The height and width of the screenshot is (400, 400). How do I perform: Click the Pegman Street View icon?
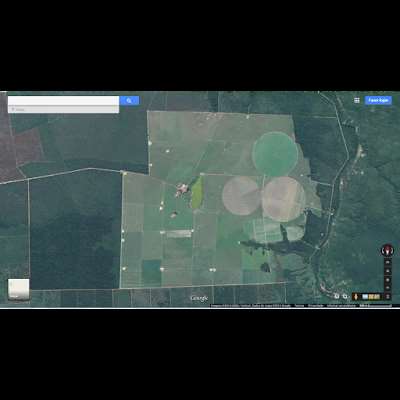point(356,296)
